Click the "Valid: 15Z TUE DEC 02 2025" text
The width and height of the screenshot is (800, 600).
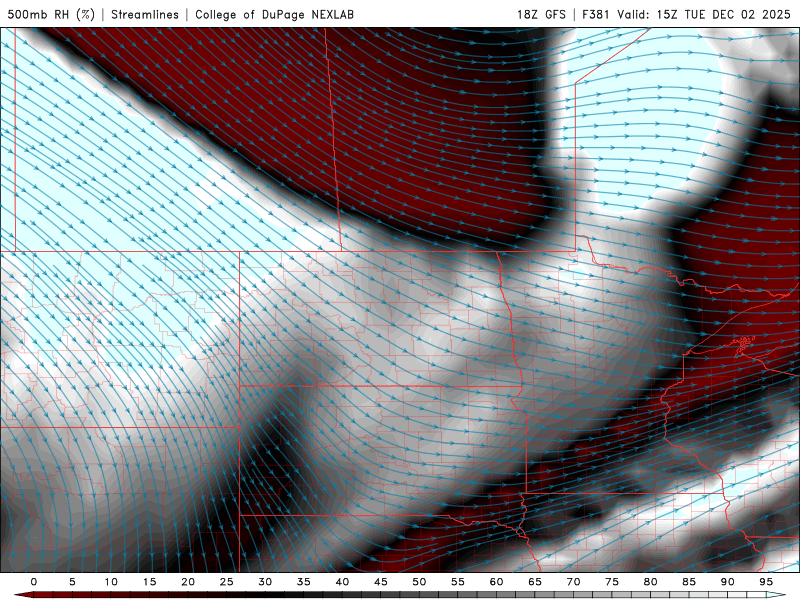[704, 14]
